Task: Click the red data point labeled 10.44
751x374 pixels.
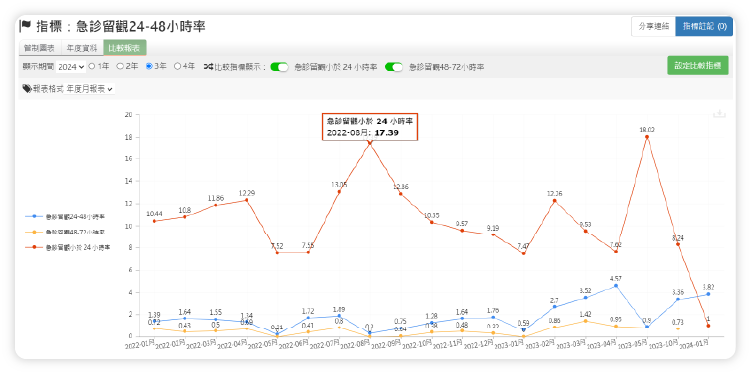Action: pos(154,221)
